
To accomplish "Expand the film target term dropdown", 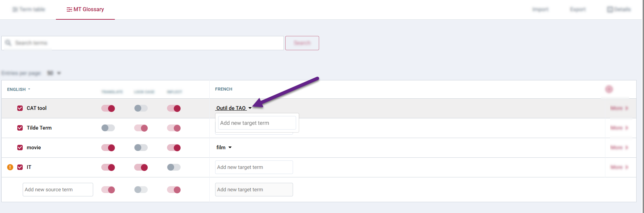I will [230, 147].
